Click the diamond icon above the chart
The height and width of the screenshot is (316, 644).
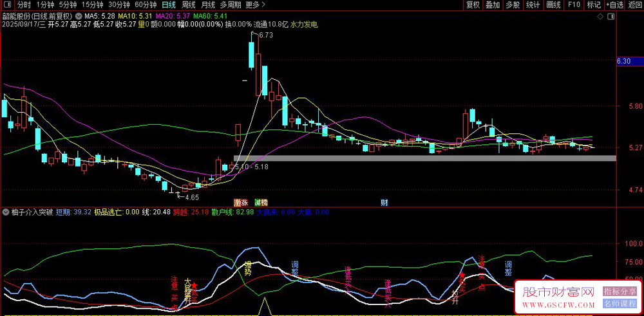(600, 17)
